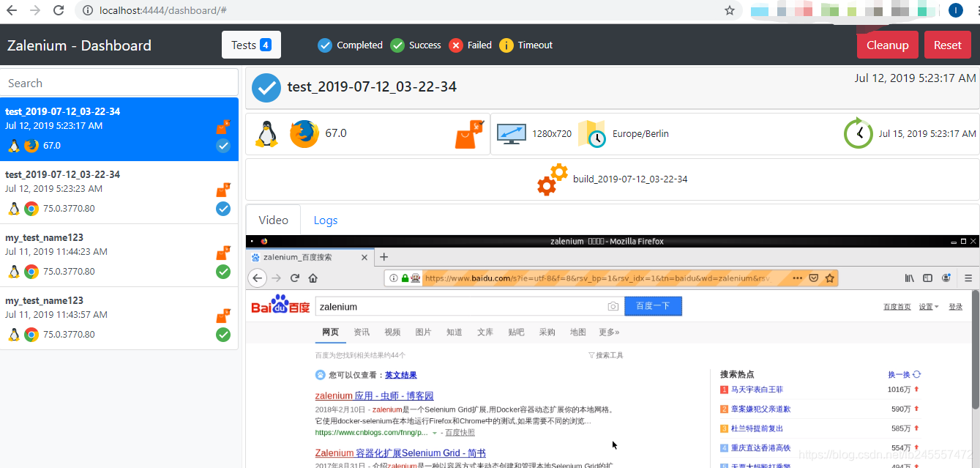980x468 pixels.
Task: Click the Linux penguin in 11:44:23 AM row
Action: click(x=13, y=272)
